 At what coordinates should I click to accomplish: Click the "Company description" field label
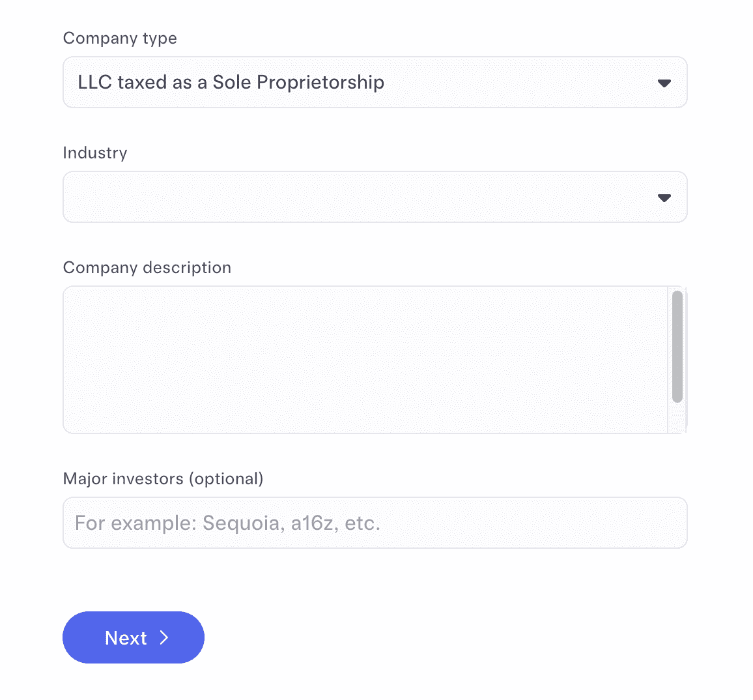(x=147, y=268)
